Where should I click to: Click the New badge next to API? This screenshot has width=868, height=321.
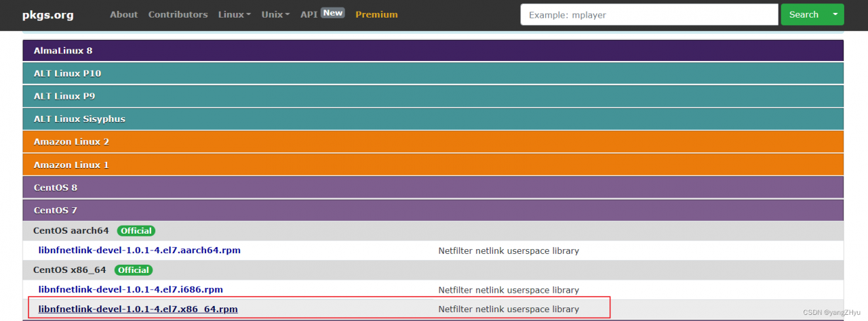point(332,13)
